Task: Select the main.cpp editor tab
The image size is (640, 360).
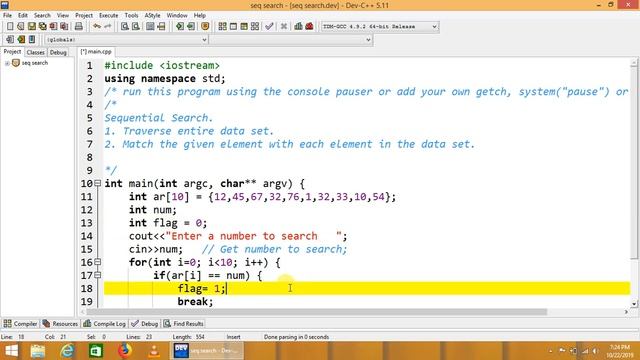Action: [x=96, y=52]
